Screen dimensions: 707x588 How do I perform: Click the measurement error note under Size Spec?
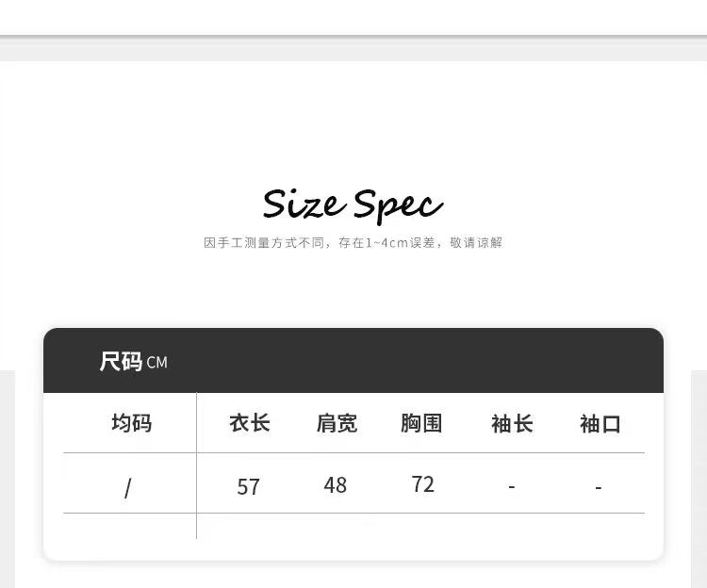(x=353, y=243)
